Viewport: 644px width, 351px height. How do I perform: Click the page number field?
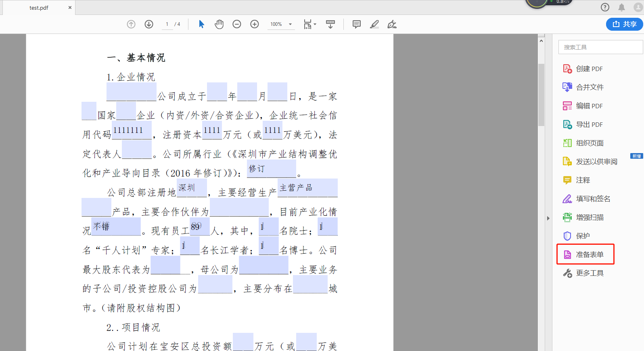pos(167,24)
